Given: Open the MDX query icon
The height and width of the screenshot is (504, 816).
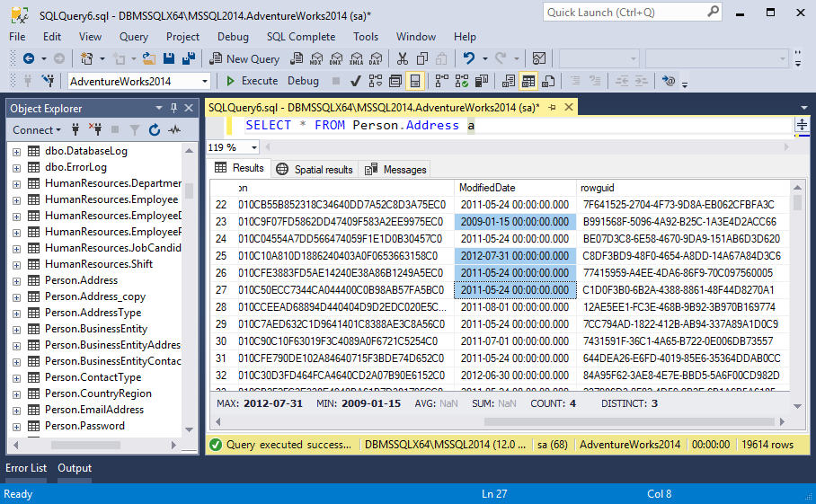Looking at the screenshot, I should (316, 58).
